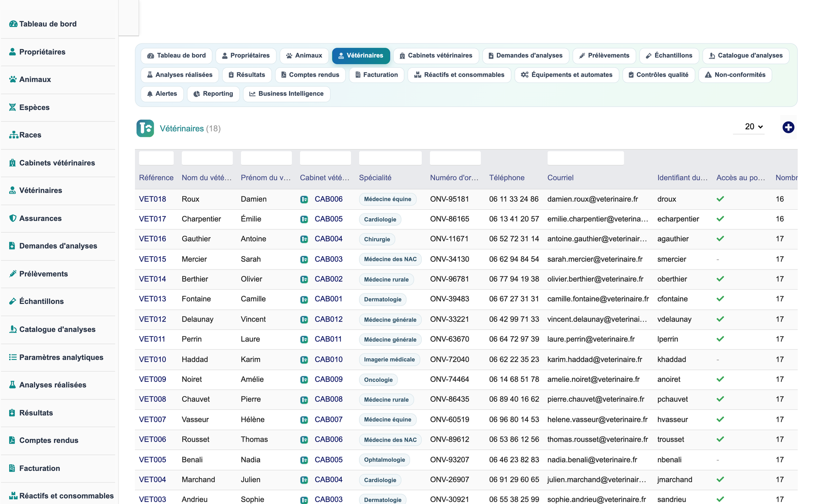This screenshot has width=815, height=504.
Task: Click cabinet icon next to CAB012 for Delaunay
Action: (304, 319)
